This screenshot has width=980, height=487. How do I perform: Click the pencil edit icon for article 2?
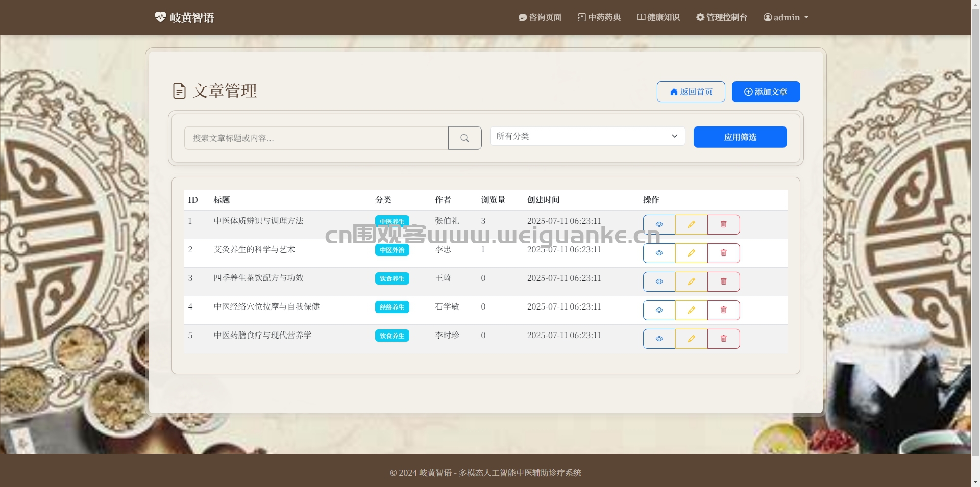(691, 253)
